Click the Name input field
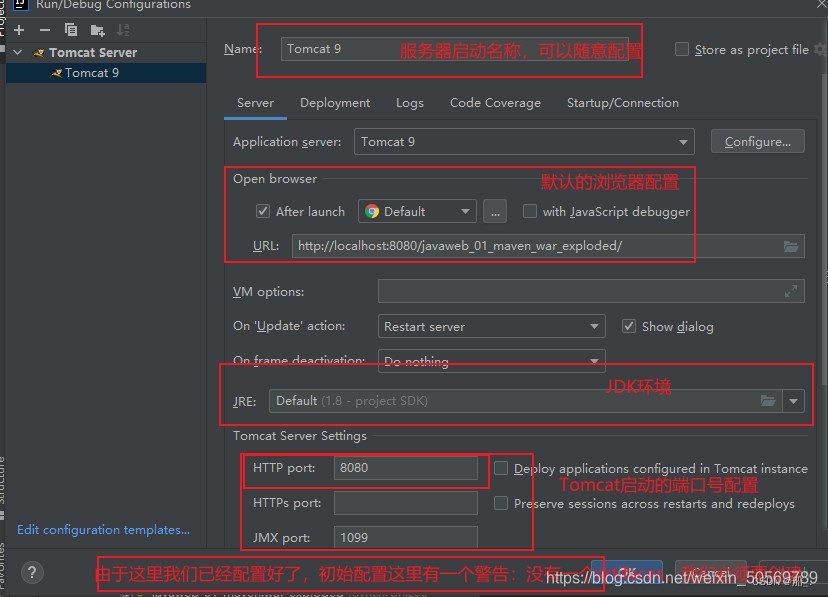The width and height of the screenshot is (828, 597). click(x=455, y=49)
